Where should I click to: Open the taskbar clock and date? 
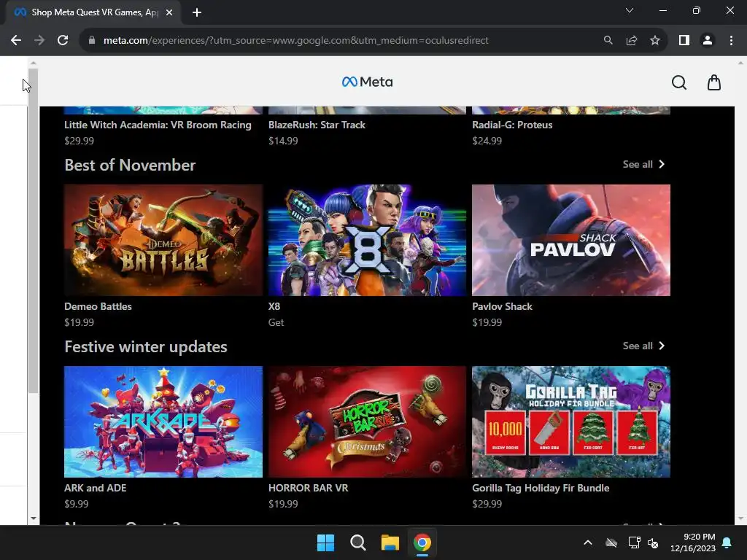[x=693, y=542]
